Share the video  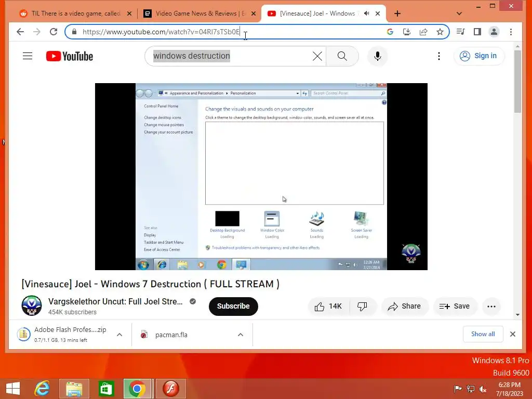coord(404,307)
